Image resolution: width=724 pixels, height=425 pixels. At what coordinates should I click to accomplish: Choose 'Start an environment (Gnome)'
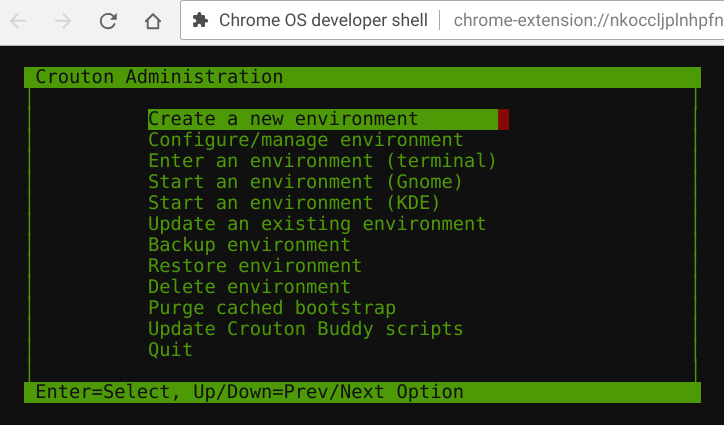[305, 182]
